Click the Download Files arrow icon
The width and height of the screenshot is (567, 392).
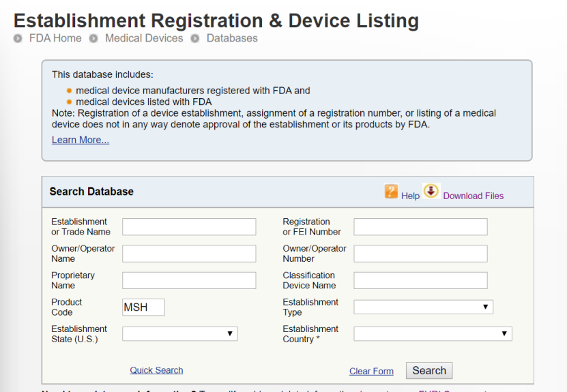431,191
